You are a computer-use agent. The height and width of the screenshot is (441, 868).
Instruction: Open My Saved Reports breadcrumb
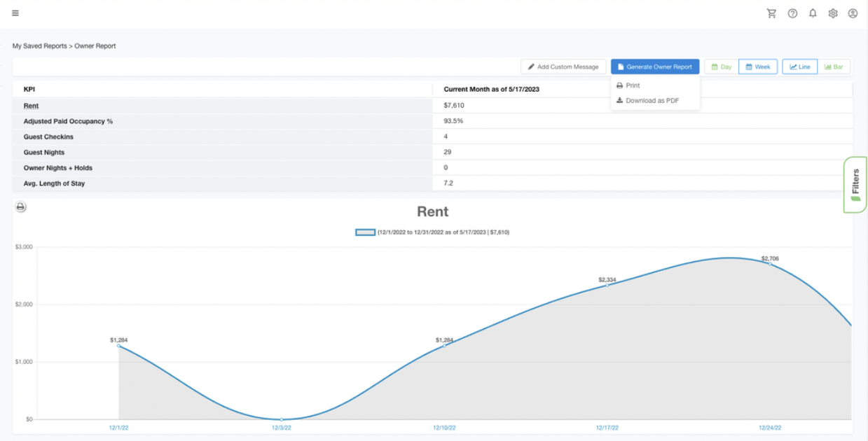point(40,45)
